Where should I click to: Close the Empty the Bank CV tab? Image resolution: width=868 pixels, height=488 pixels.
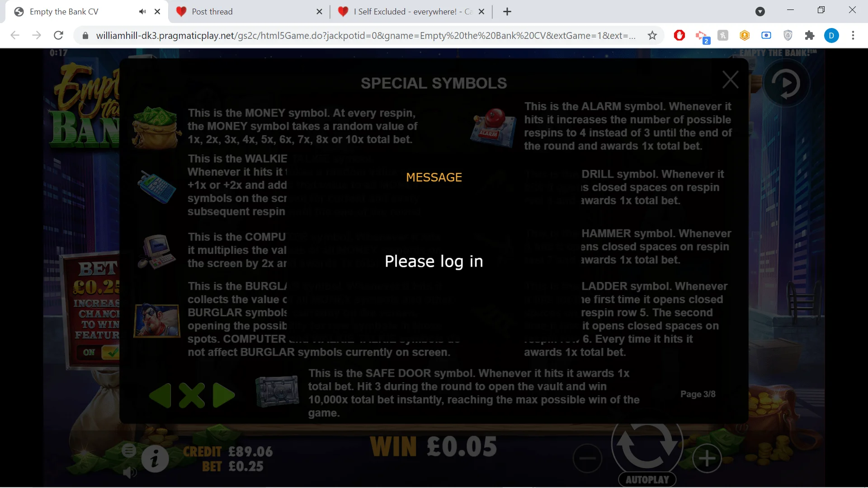(x=157, y=12)
